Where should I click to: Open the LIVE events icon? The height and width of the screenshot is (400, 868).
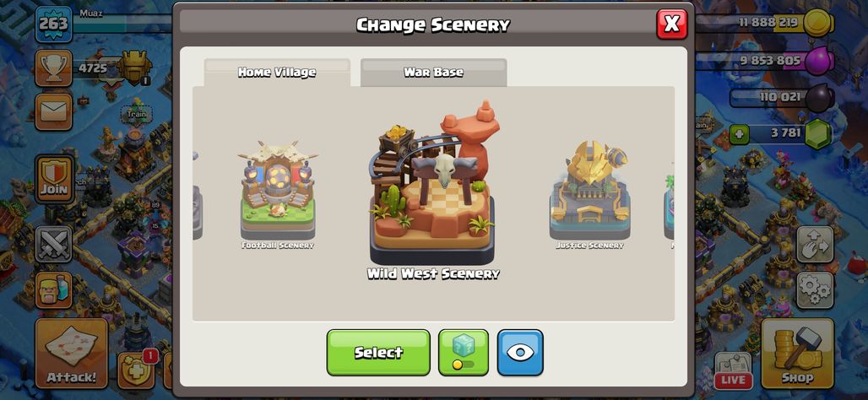click(x=733, y=370)
